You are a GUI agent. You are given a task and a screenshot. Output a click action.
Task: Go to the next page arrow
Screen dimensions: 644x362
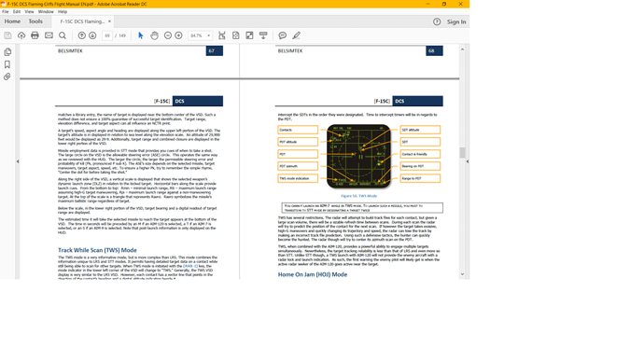[x=92, y=35]
